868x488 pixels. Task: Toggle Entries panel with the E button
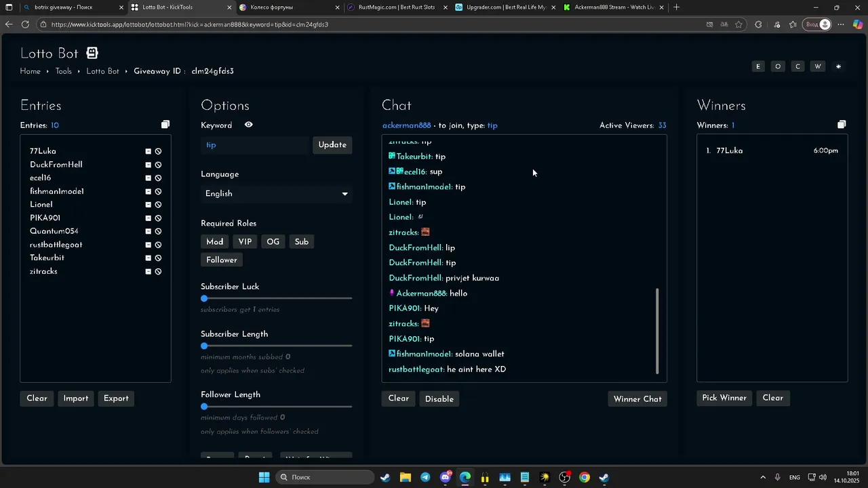[758, 66]
